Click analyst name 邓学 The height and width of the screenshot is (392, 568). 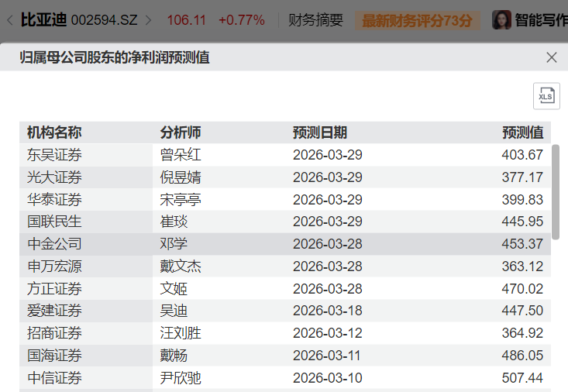pyautogui.click(x=174, y=244)
